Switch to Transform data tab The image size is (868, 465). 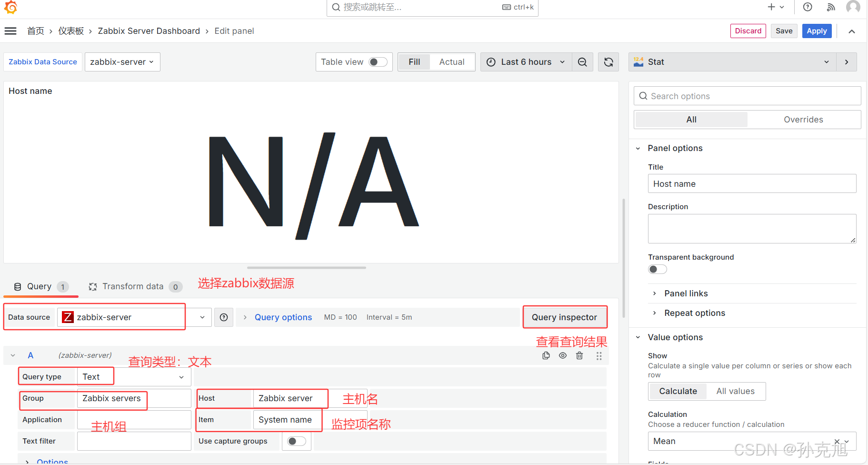click(x=135, y=286)
